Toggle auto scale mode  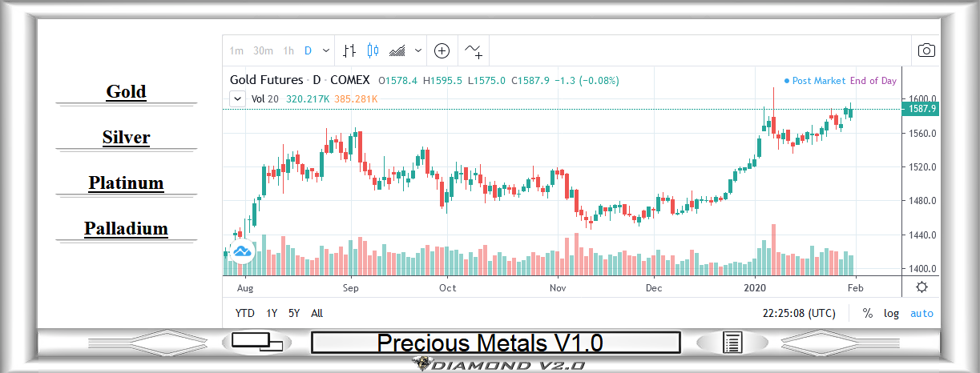coord(922,314)
